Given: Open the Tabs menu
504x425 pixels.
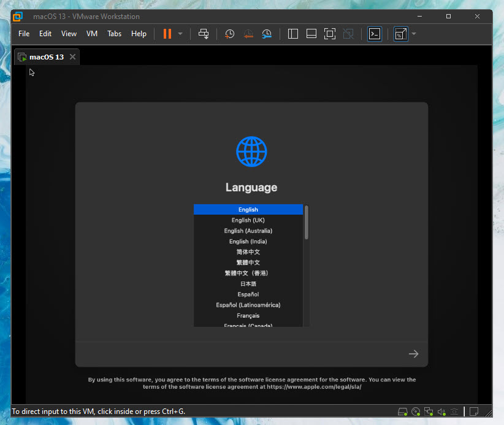Looking at the screenshot, I should pyautogui.click(x=115, y=34).
